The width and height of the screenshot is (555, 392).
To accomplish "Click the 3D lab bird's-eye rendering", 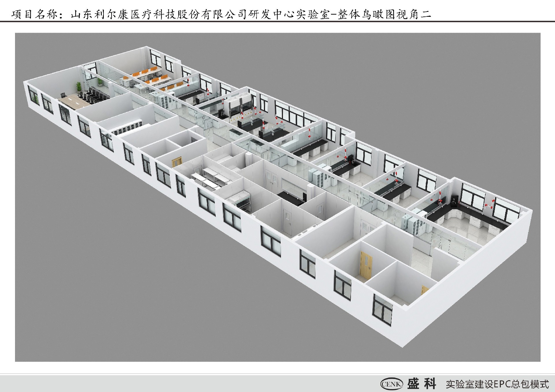I will (x=278, y=197).
